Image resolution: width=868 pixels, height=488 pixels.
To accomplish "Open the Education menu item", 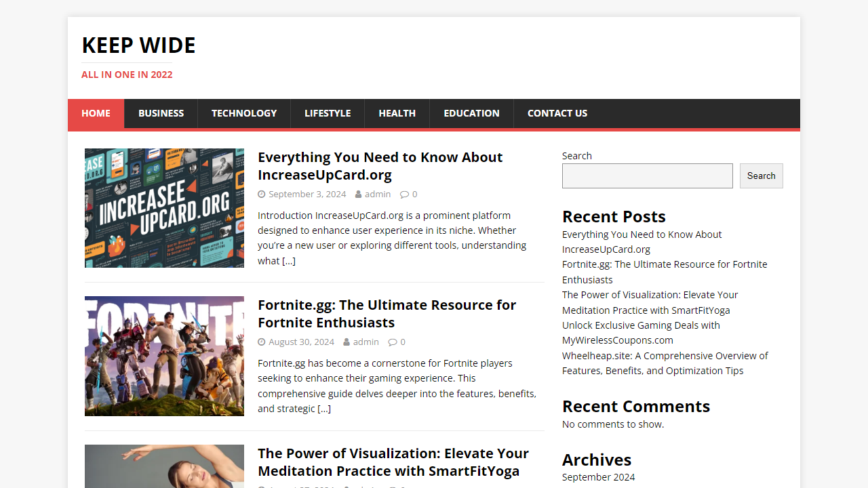I will tap(471, 113).
